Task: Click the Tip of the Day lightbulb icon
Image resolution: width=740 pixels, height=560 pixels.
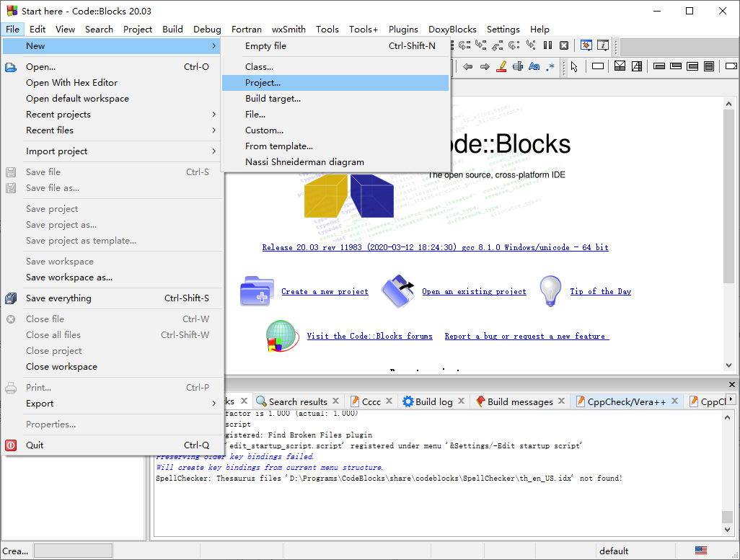Action: (x=550, y=291)
